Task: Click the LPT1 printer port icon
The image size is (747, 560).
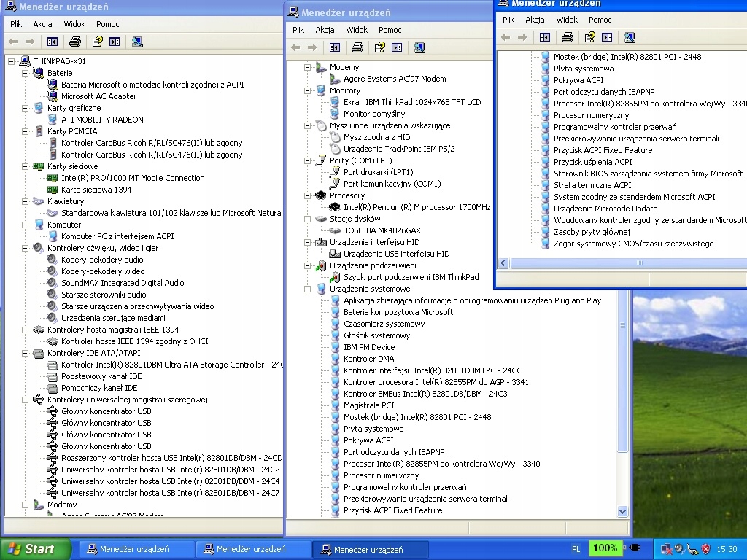Action: click(x=335, y=172)
